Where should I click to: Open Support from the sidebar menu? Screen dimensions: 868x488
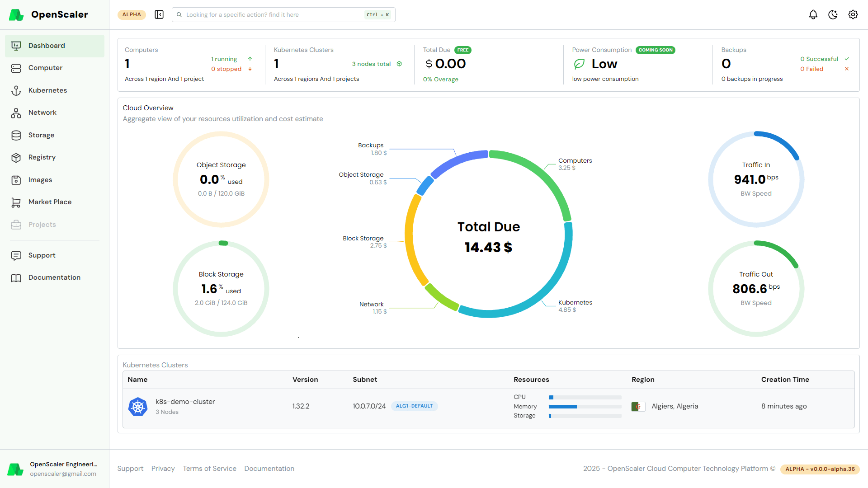[x=42, y=255]
